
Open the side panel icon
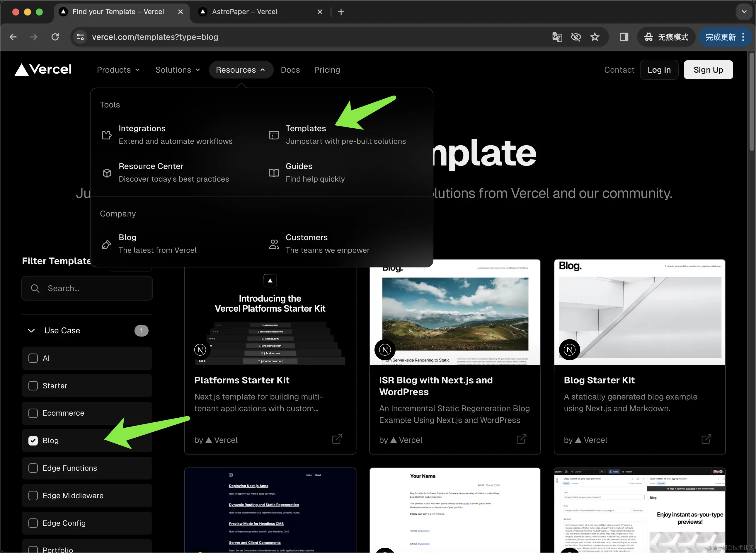[624, 37]
